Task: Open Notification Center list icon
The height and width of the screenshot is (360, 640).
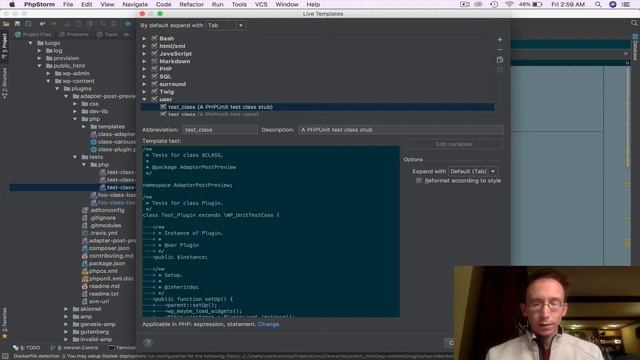Action: pos(626,4)
